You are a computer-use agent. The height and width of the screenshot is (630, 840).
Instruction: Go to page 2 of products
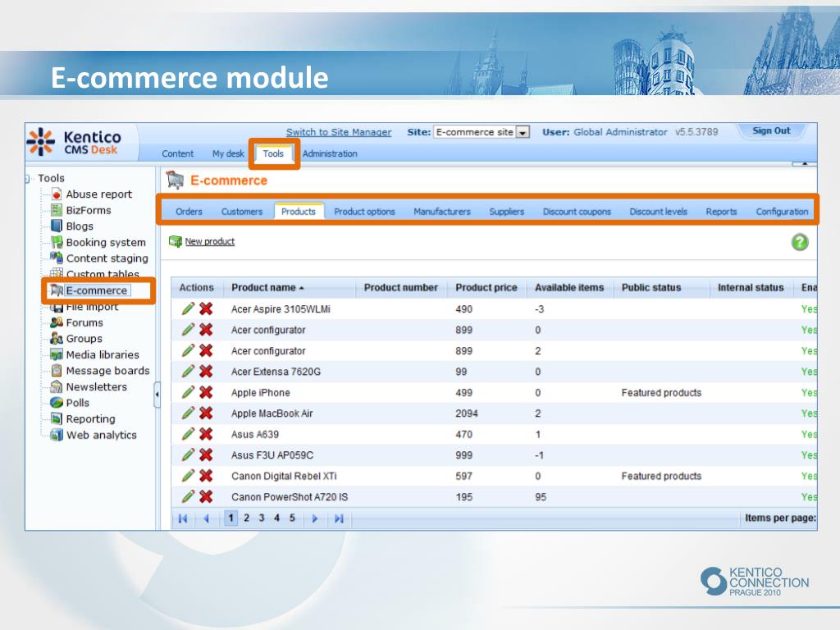point(246,518)
